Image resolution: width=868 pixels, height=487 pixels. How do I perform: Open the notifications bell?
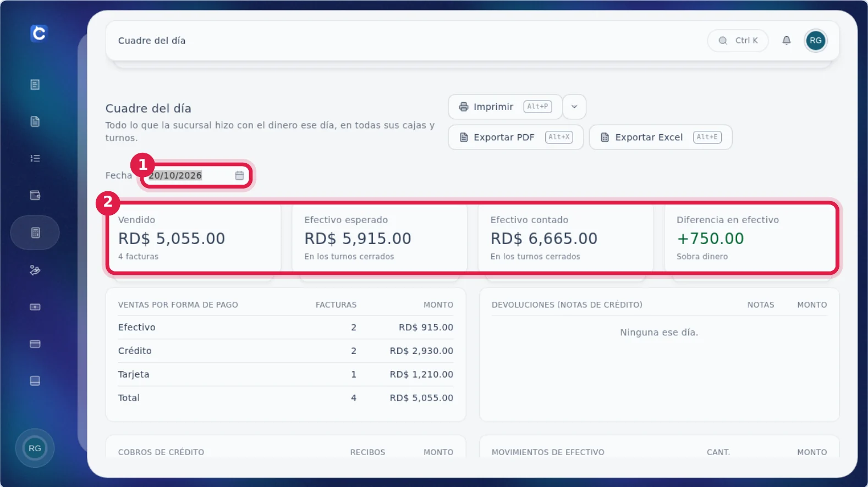(787, 40)
